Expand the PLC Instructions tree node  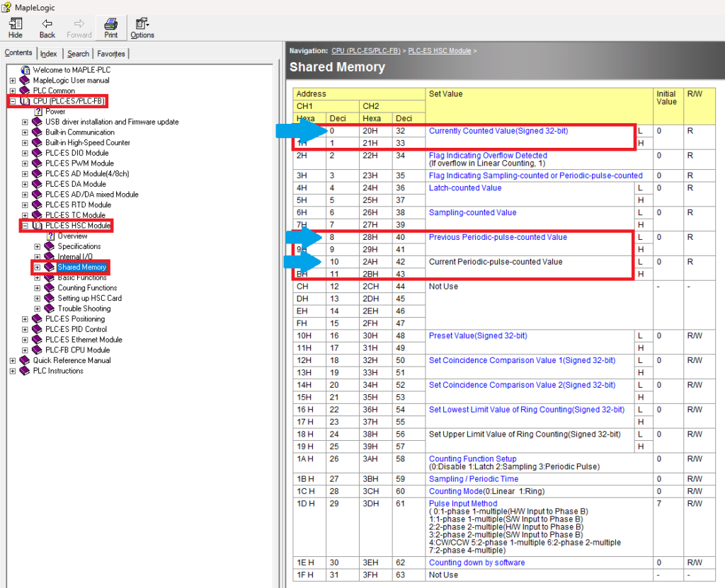coord(13,371)
